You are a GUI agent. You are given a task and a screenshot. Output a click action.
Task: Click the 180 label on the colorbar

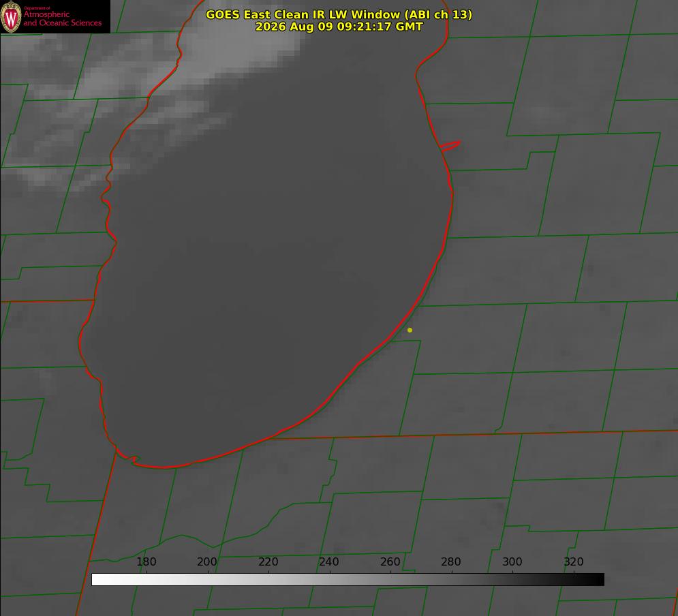[146, 561]
